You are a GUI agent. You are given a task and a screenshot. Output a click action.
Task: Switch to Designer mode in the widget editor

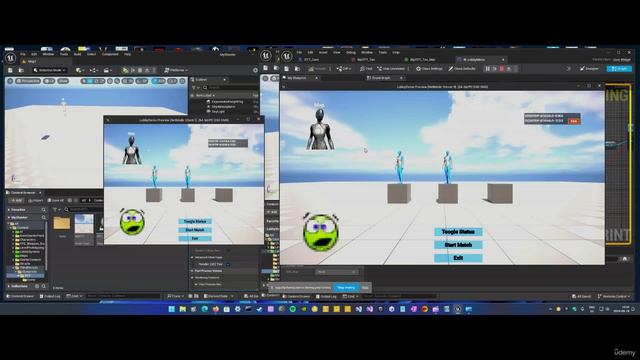point(589,69)
